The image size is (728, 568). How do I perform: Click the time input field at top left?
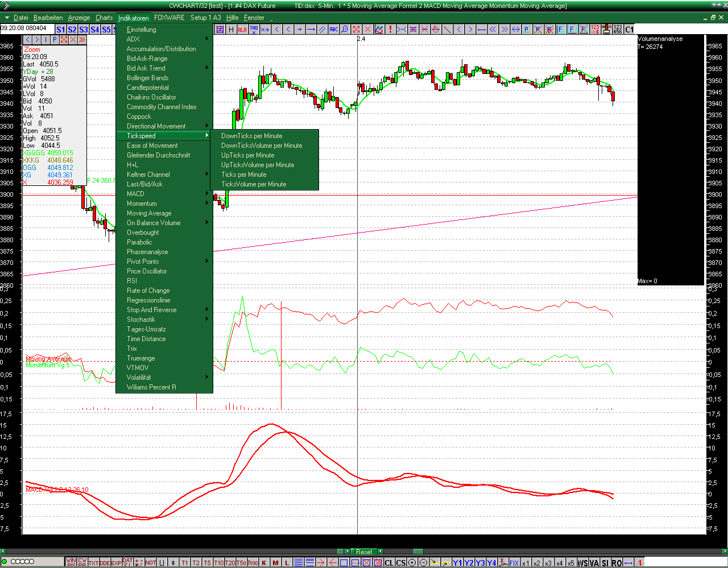click(x=27, y=28)
